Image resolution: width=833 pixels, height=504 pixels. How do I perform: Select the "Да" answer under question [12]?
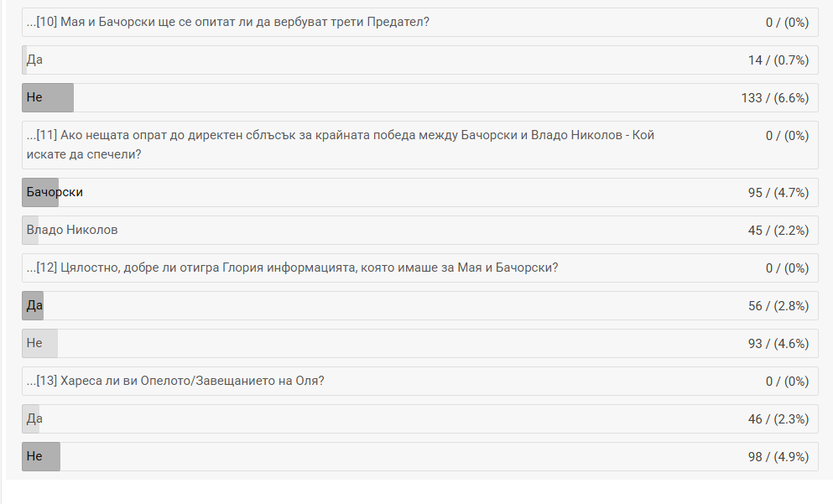pyautogui.click(x=34, y=306)
